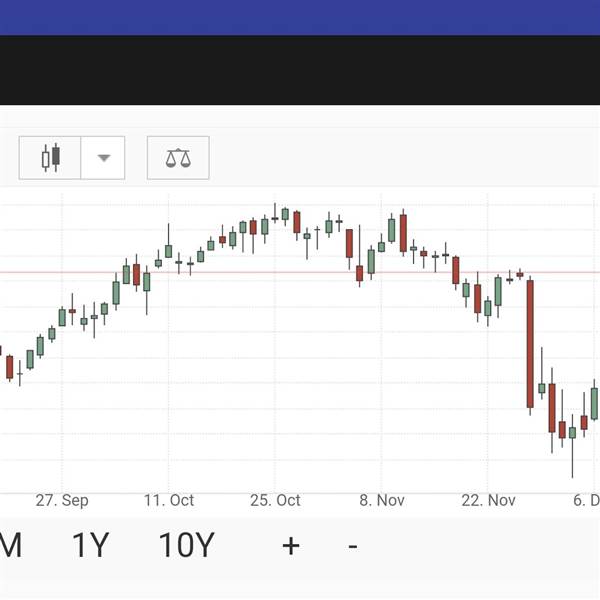Zoom in with the plus button

tap(291, 546)
